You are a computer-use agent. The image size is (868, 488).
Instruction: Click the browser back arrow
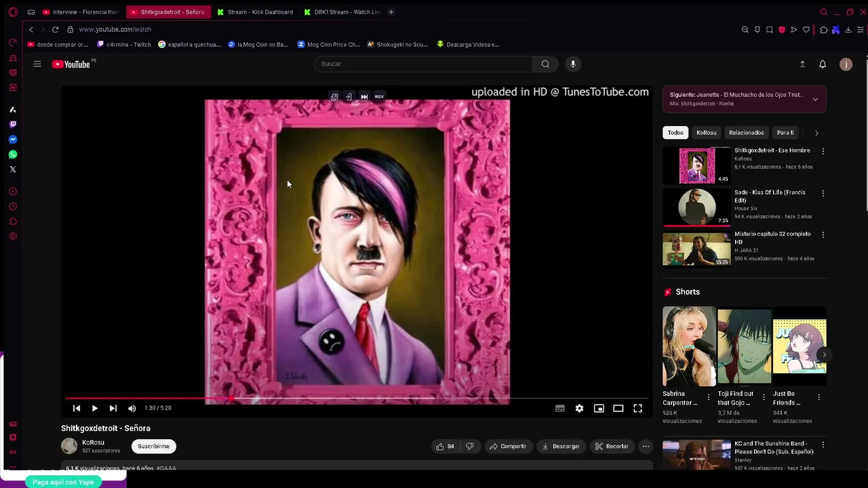pyautogui.click(x=31, y=30)
